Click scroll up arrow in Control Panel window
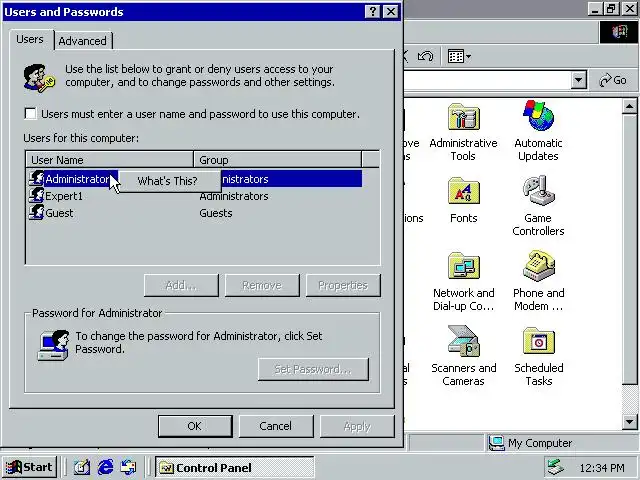Image resolution: width=640 pixels, height=480 pixels. click(x=629, y=107)
